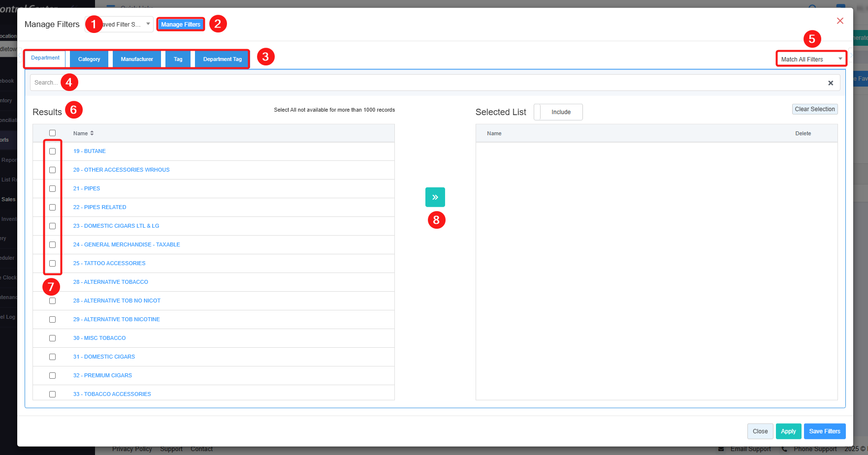Tick the 21 - PIPES checkbox
This screenshot has height=455, width=868.
coord(52,189)
